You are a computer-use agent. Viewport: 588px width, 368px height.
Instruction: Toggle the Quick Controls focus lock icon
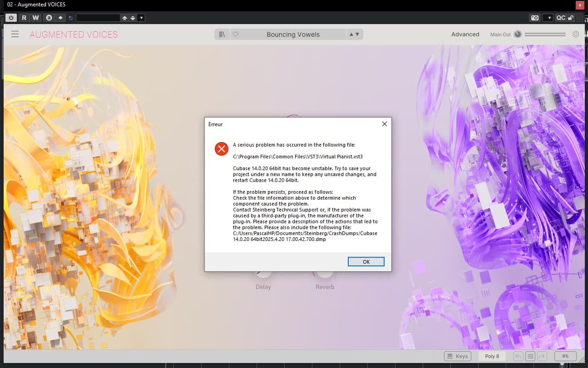[x=571, y=18]
